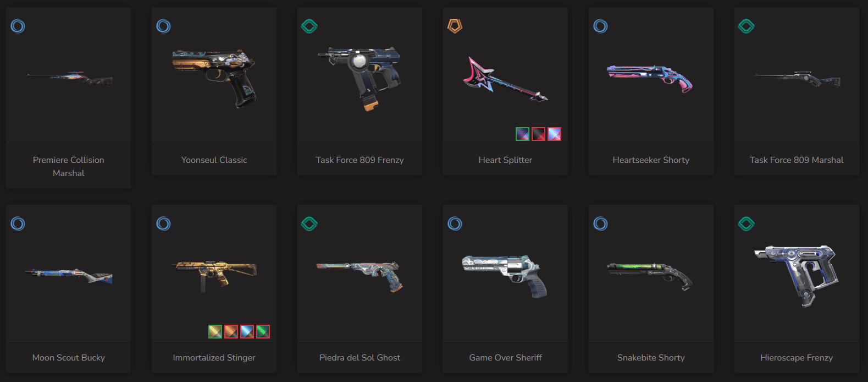Click the tier icon on Game Over Sheriff
The image size is (868, 382).
[455, 223]
